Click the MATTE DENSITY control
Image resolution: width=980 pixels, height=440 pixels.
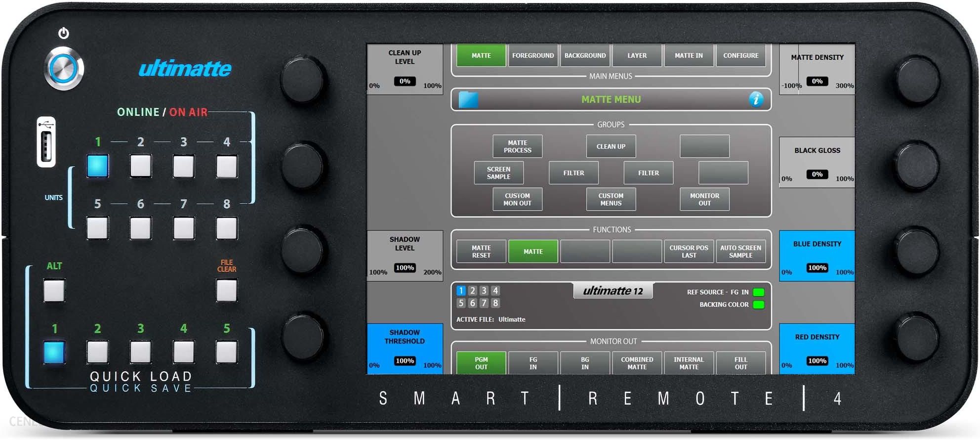(x=817, y=69)
